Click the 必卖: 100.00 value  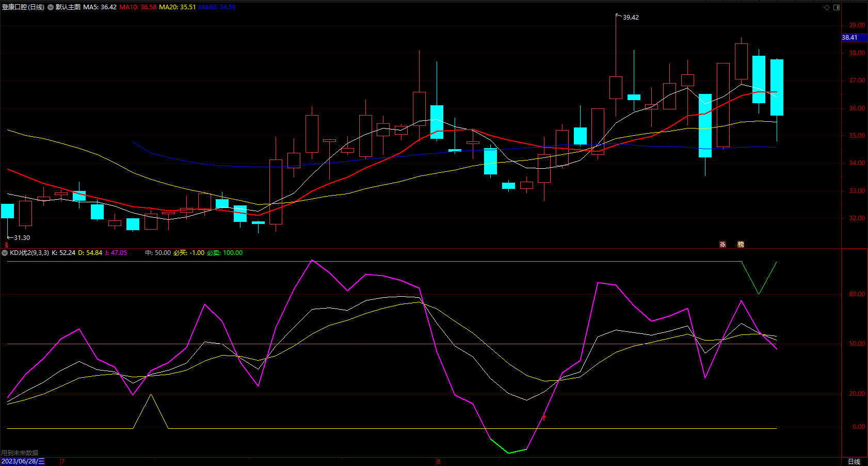click(x=225, y=253)
